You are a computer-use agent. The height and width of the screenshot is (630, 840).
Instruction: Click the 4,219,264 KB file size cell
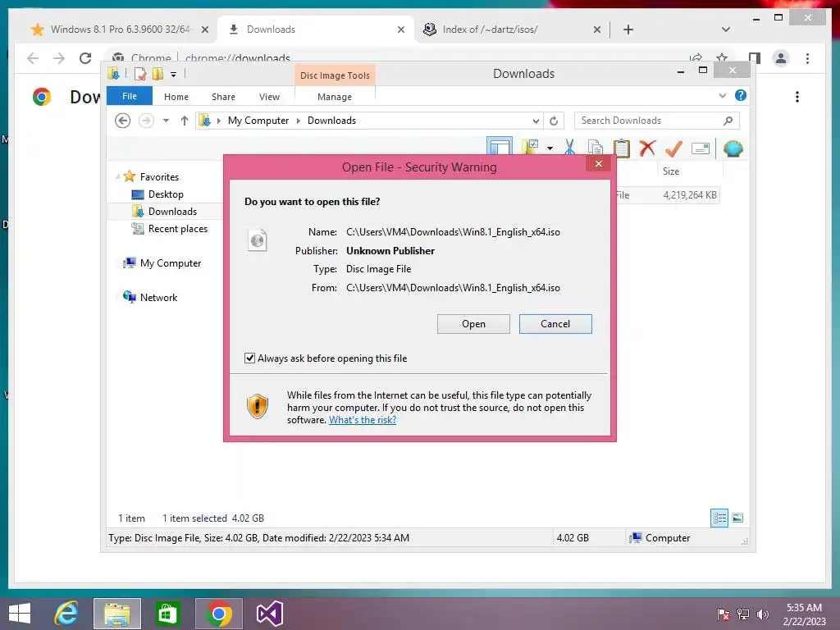click(x=689, y=195)
